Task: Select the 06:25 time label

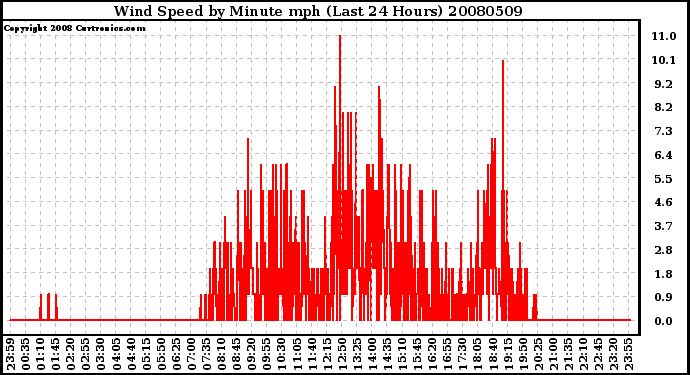Action: (176, 354)
